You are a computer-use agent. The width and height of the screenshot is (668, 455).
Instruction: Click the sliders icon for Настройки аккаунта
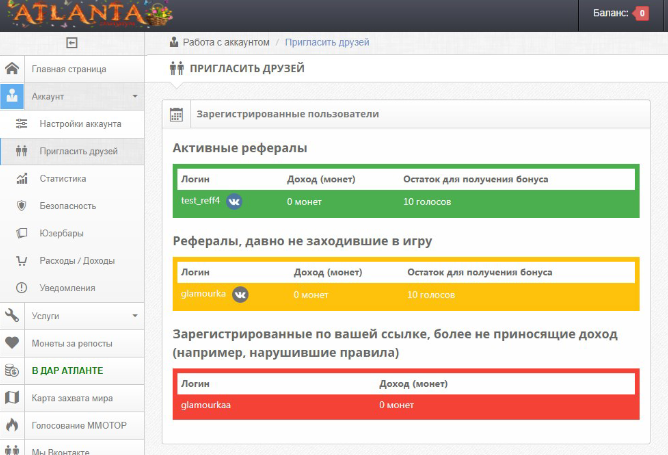click(x=21, y=124)
